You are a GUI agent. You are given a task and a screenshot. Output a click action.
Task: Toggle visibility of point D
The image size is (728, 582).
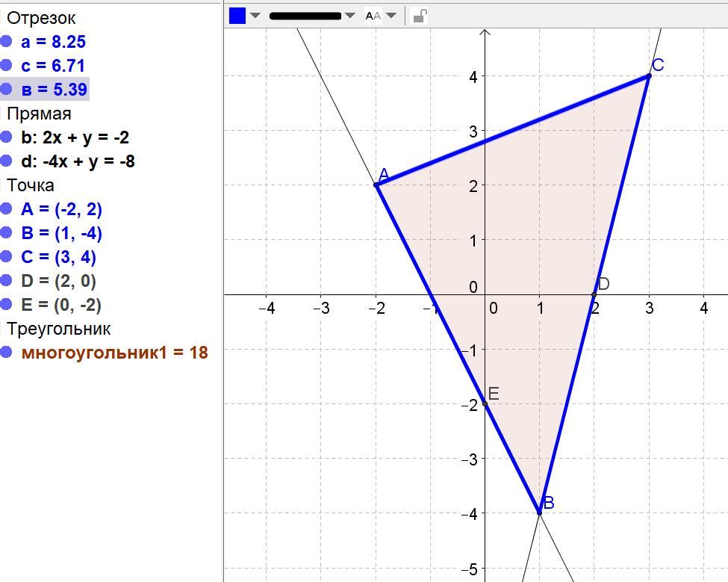click(x=6, y=281)
